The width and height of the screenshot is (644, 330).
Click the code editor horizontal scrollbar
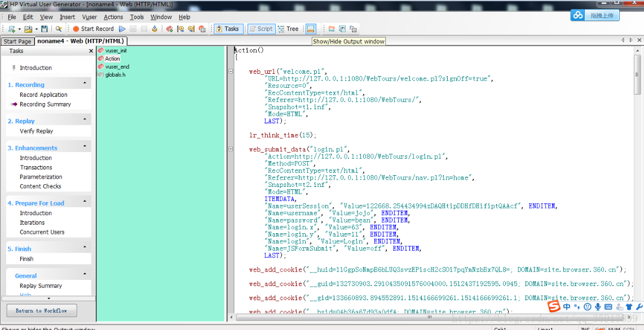(430, 317)
